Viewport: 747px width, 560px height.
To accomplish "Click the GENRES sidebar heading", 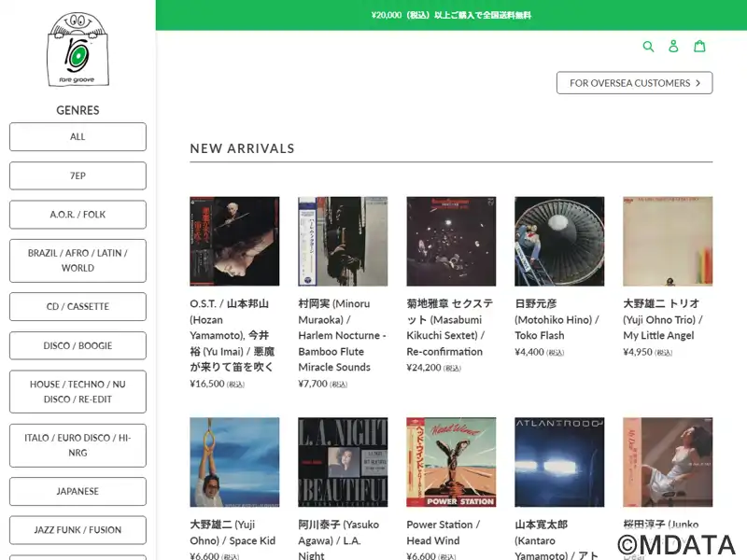I will (78, 110).
